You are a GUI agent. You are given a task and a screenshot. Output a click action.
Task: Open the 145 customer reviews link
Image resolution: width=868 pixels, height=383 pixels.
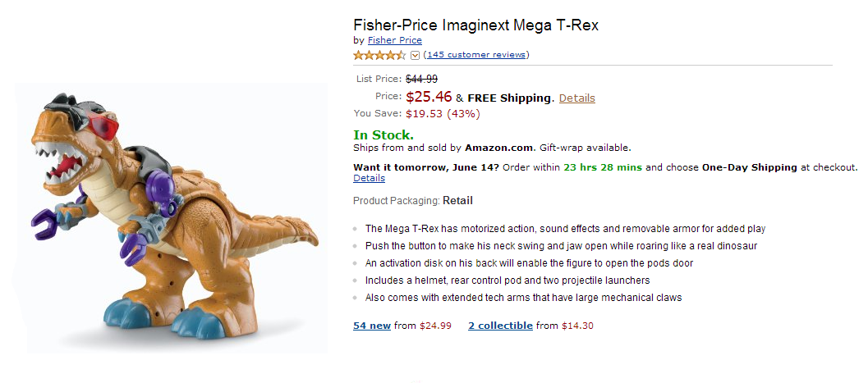click(476, 55)
